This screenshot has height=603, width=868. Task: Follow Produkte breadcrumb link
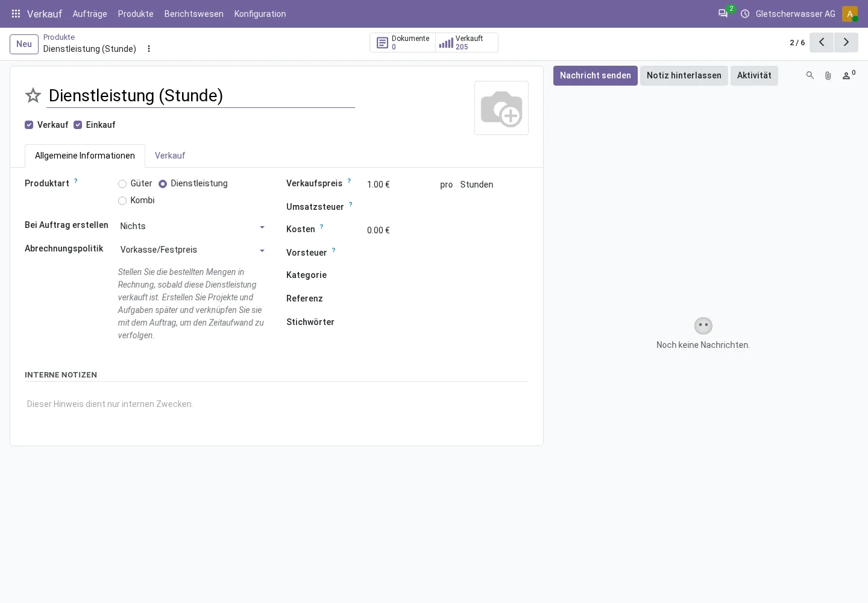coord(59,37)
